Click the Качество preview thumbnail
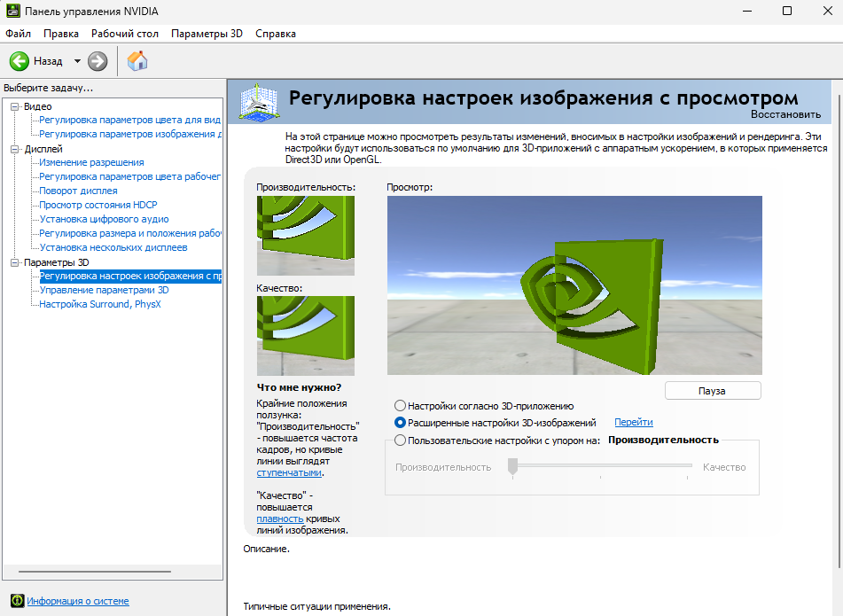843x616 pixels. (305, 335)
